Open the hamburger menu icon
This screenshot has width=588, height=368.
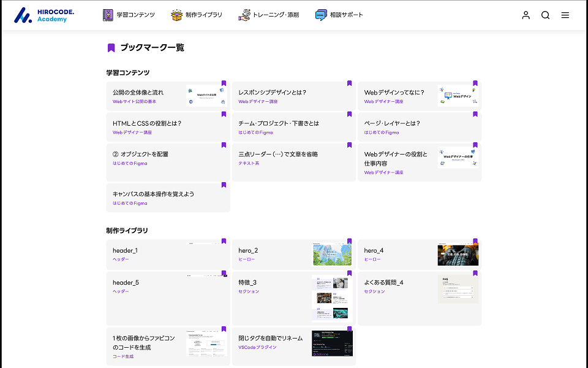[x=565, y=15]
